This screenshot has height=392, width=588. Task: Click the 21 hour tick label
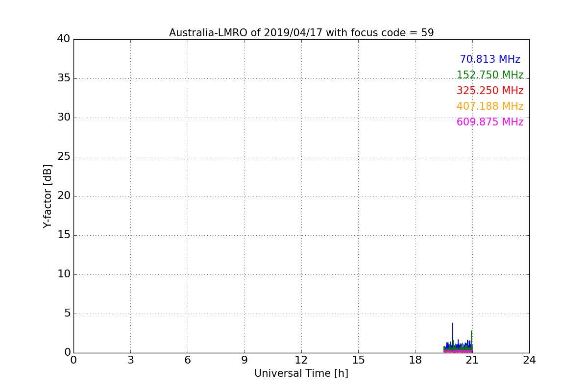pos(472,360)
